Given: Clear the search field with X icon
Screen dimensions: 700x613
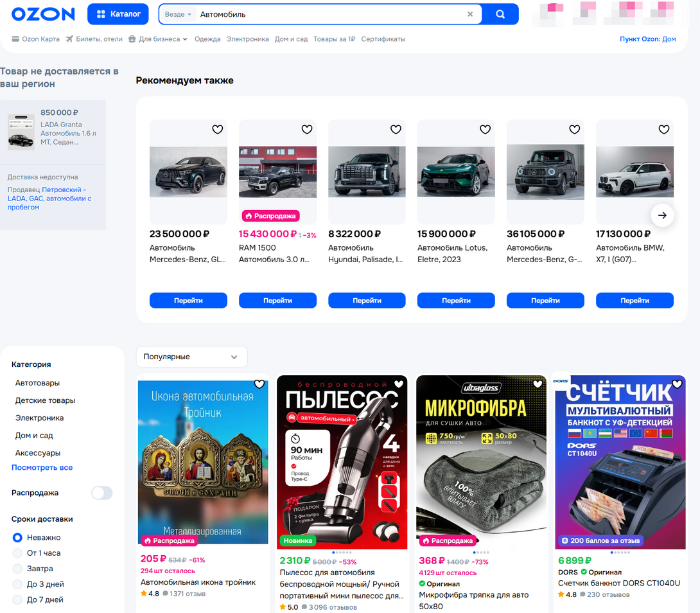Looking at the screenshot, I should (470, 14).
